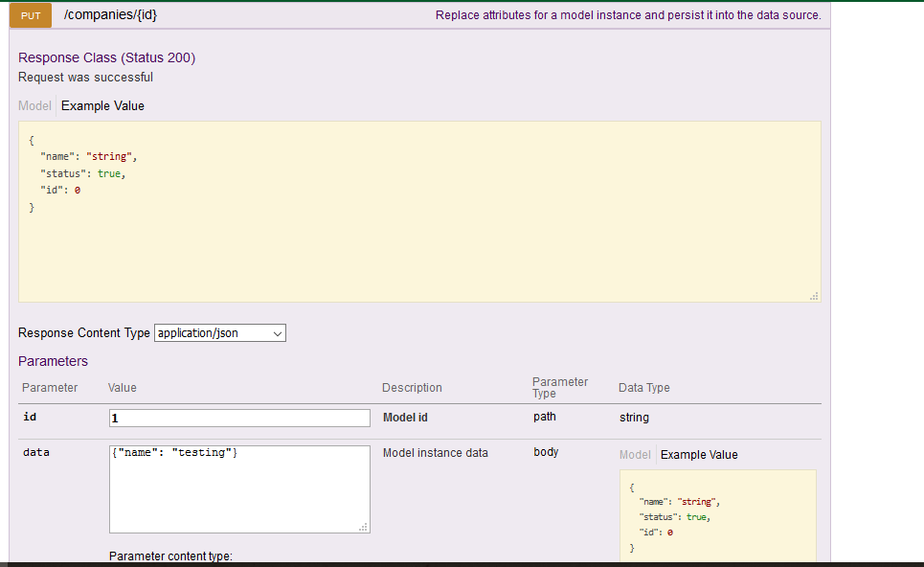
Task: Grab resize handle of data textarea
Action: [364, 527]
